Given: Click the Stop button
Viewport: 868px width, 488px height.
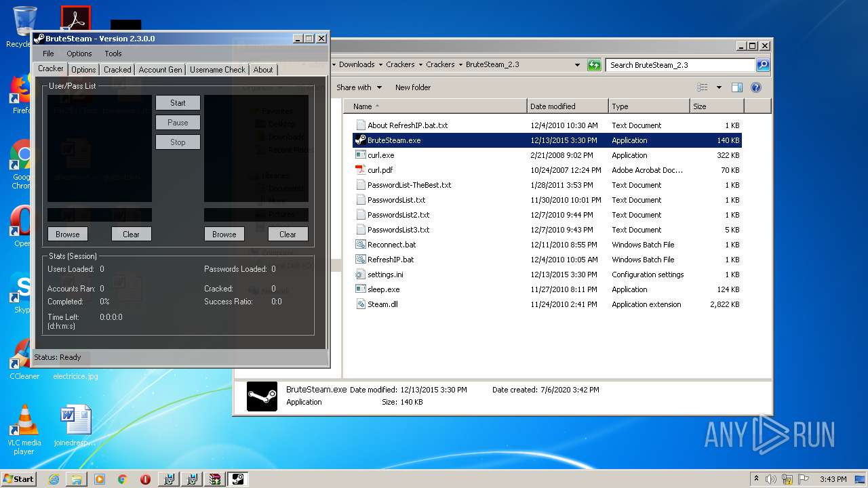Looking at the screenshot, I should tap(178, 142).
